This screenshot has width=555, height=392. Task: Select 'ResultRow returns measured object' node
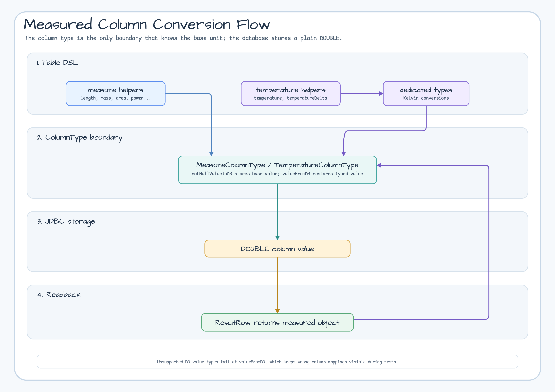tap(277, 322)
